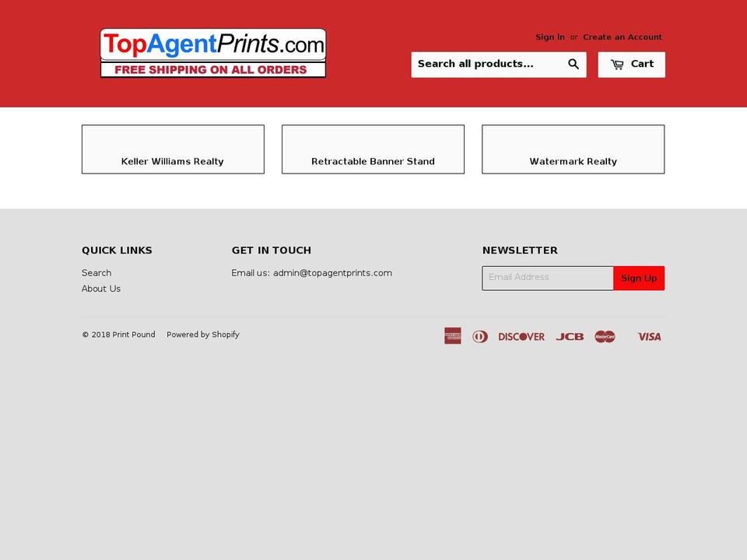Open the Print Pound footer link

133,334
